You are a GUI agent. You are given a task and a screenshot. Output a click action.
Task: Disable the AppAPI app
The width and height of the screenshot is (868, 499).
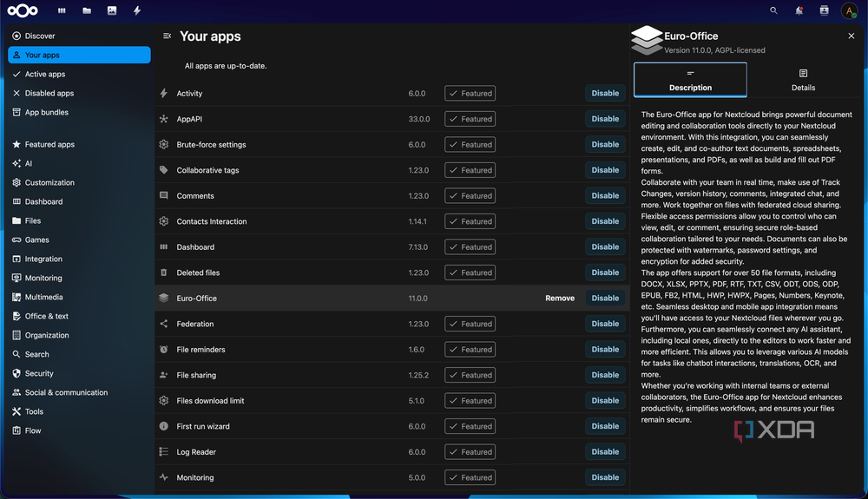tap(605, 118)
